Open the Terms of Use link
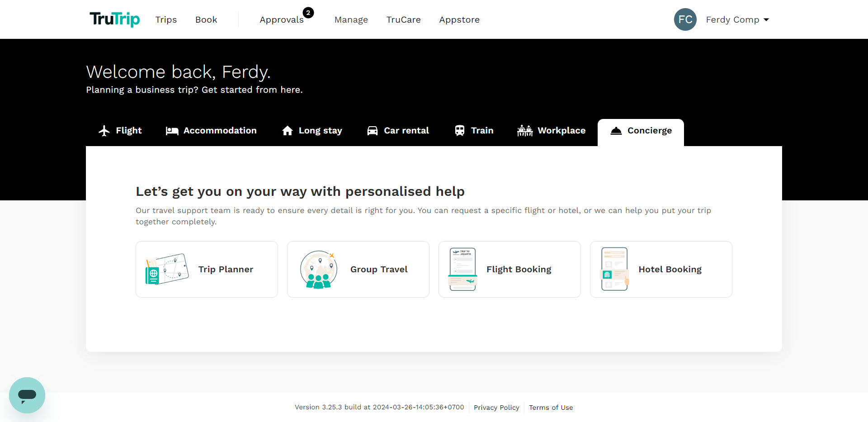This screenshot has height=422, width=868. (x=551, y=408)
